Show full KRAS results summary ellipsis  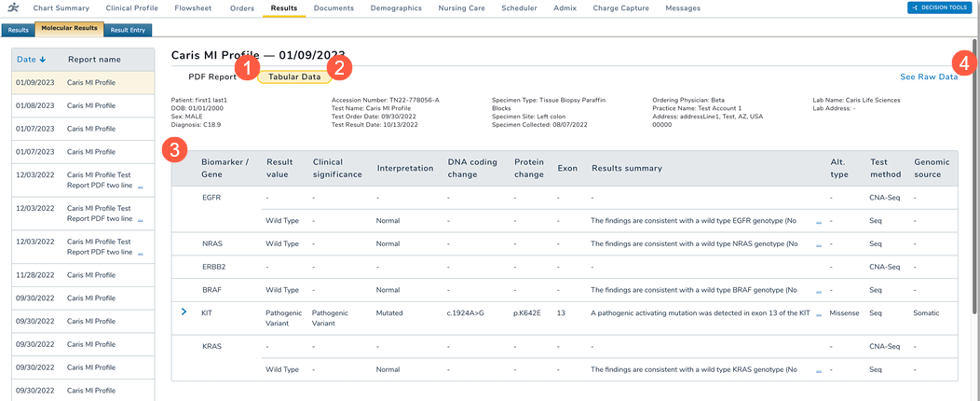click(x=819, y=370)
